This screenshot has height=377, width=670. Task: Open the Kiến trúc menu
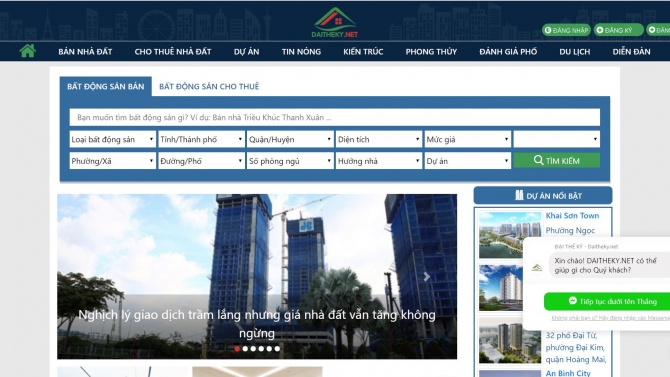363,52
